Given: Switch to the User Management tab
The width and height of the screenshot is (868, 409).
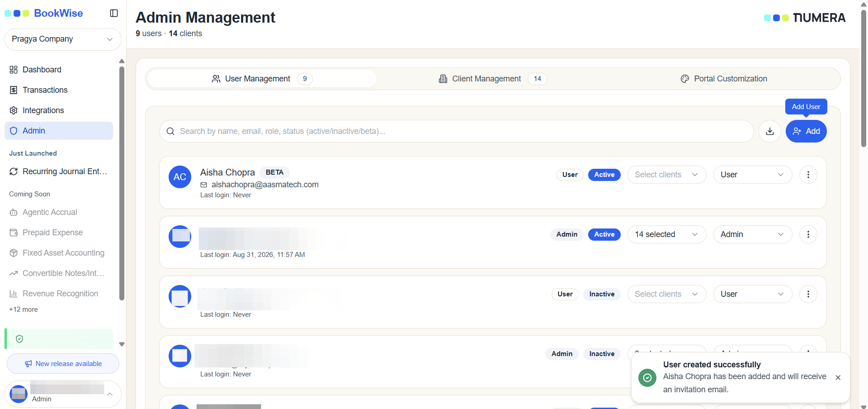Looking at the screenshot, I should coord(262,79).
